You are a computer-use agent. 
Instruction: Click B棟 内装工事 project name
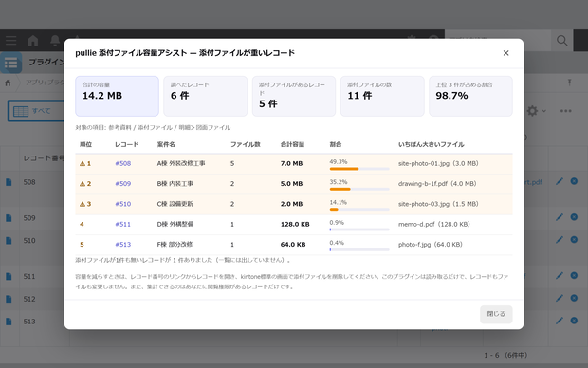tap(175, 184)
